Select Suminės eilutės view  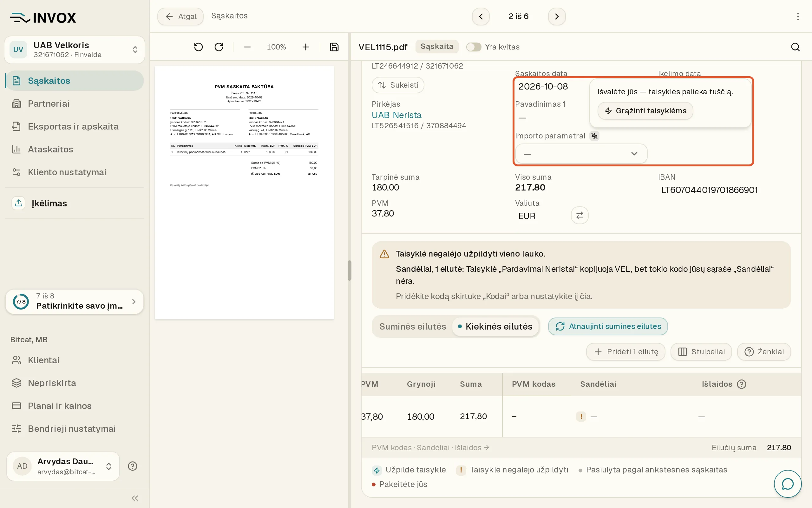point(412,326)
